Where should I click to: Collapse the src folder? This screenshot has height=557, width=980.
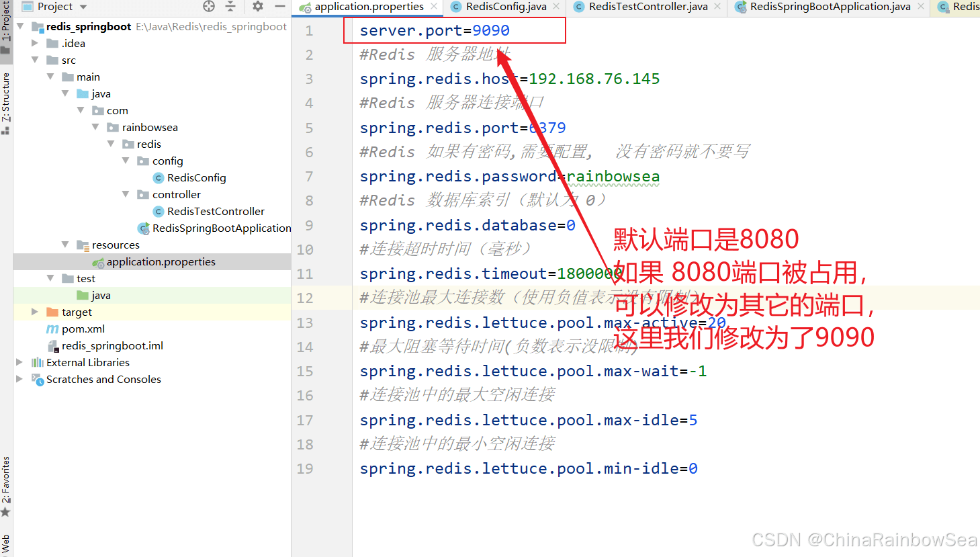click(35, 60)
